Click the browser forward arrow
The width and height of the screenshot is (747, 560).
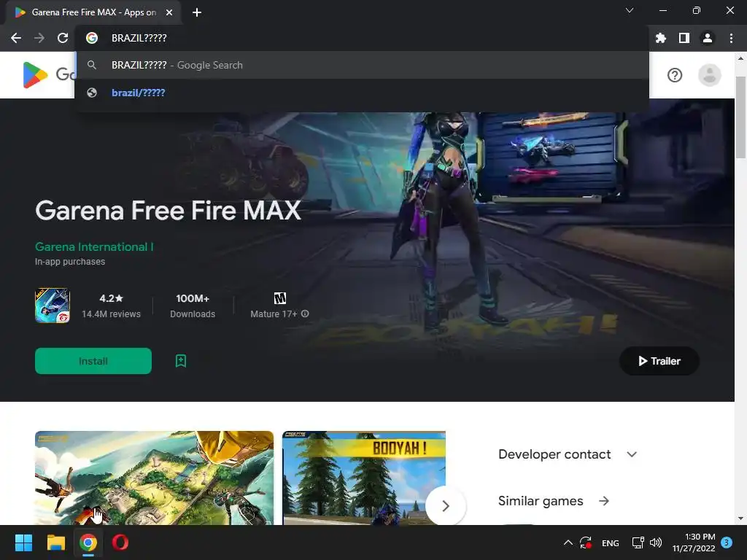39,38
